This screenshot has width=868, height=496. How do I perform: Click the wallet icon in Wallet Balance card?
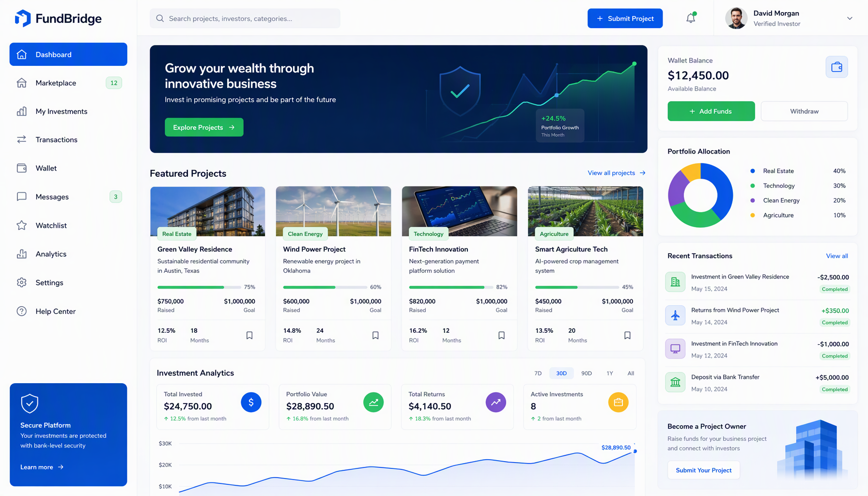click(x=837, y=67)
